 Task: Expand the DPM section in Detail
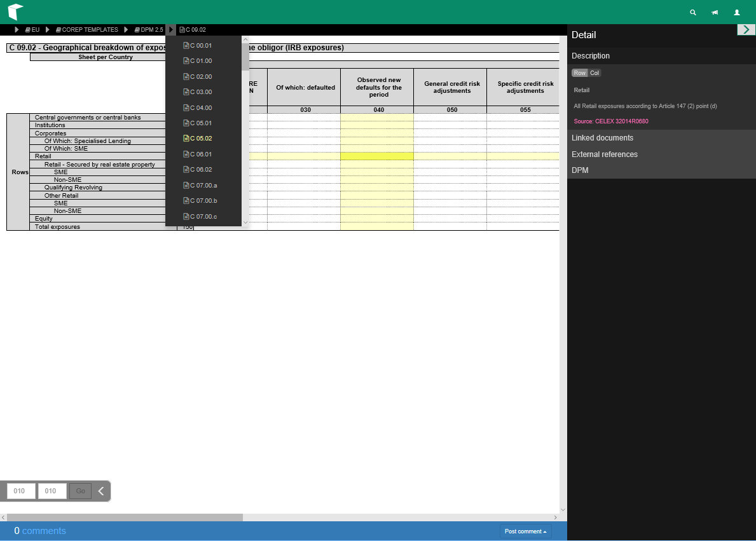tap(580, 170)
